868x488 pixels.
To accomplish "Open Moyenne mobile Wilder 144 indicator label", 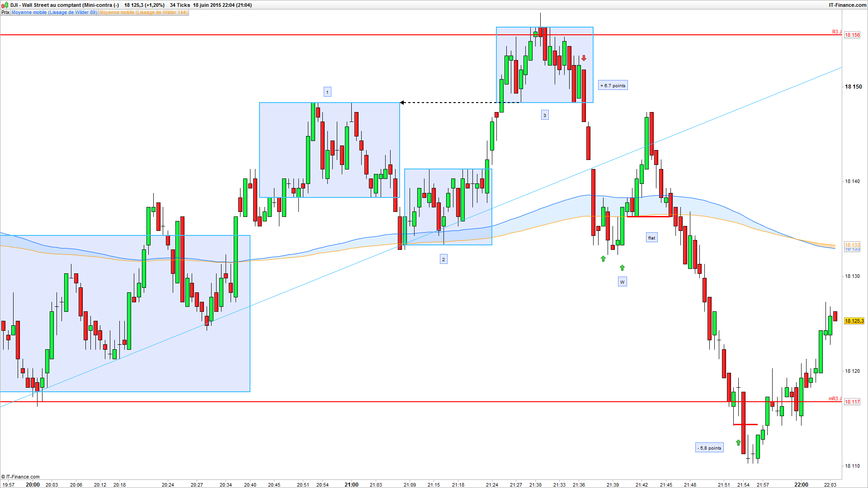I will click(x=143, y=12).
